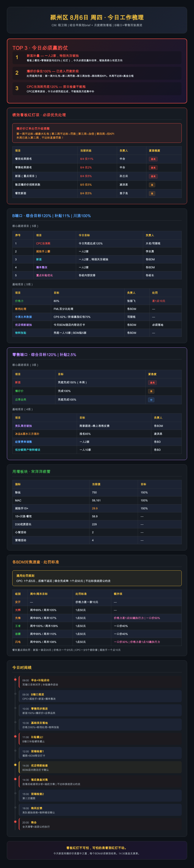Screen dimensions: 194x868
Task: Select the 高 urgency badge in 散店爆好价招商系数 row
Action: (x=152, y=185)
